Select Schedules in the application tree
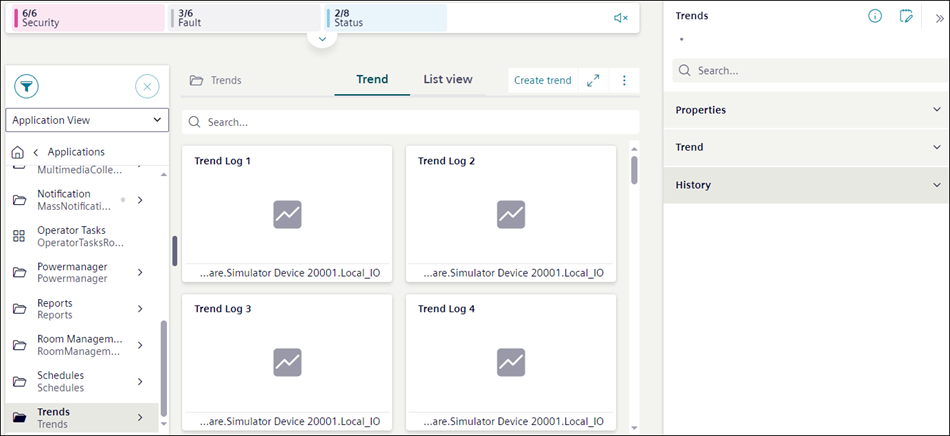The height and width of the screenshot is (436, 950). click(x=60, y=381)
